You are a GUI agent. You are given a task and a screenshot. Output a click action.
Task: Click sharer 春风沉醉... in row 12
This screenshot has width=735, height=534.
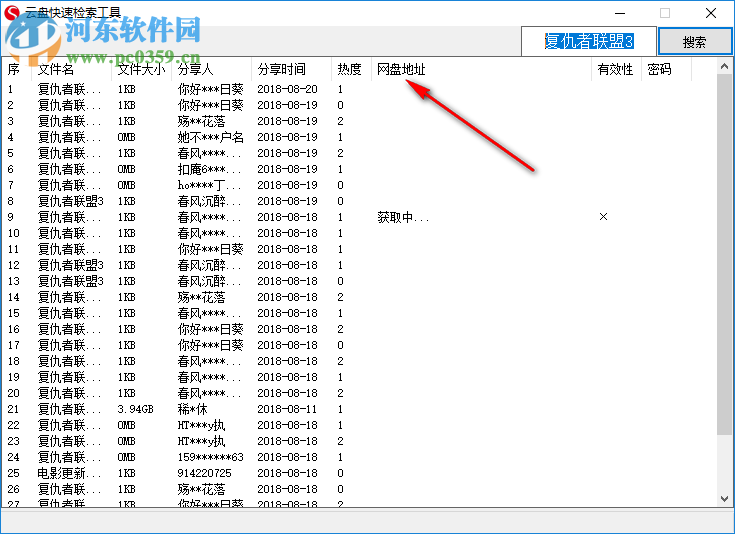click(209, 265)
